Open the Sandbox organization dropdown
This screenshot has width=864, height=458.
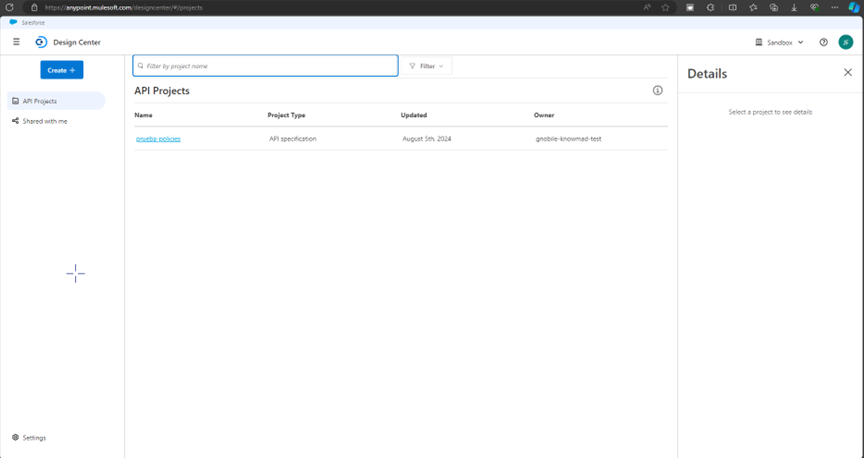point(779,42)
